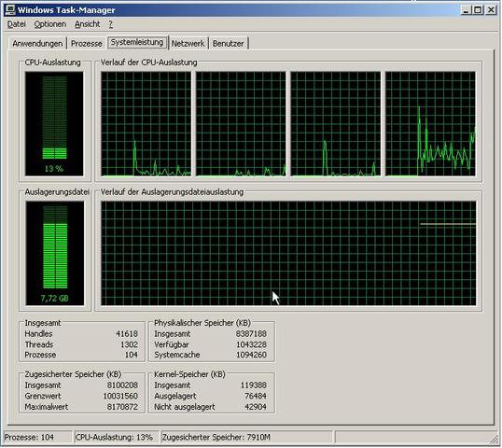Click the Systemcache label
This screenshot has width=502, height=448.
(x=177, y=355)
